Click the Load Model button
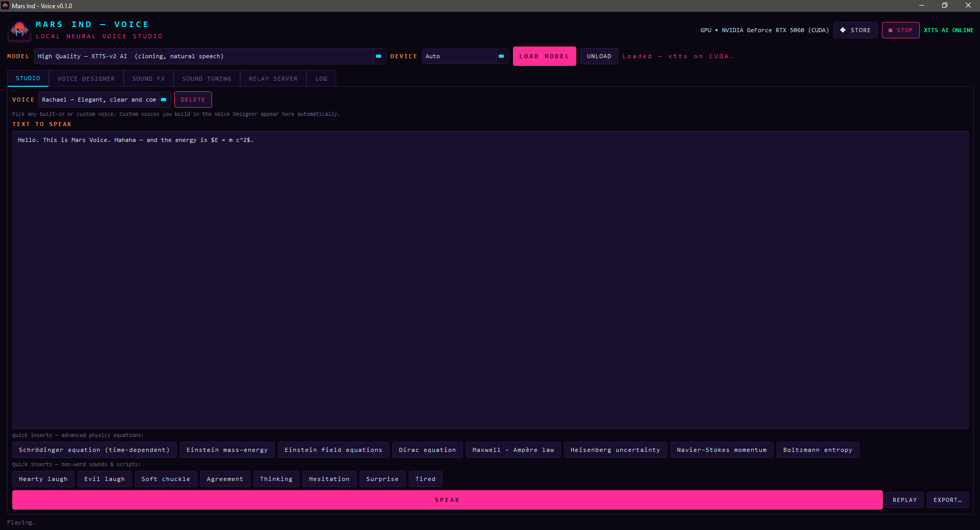The height and width of the screenshot is (530, 980). [544, 56]
